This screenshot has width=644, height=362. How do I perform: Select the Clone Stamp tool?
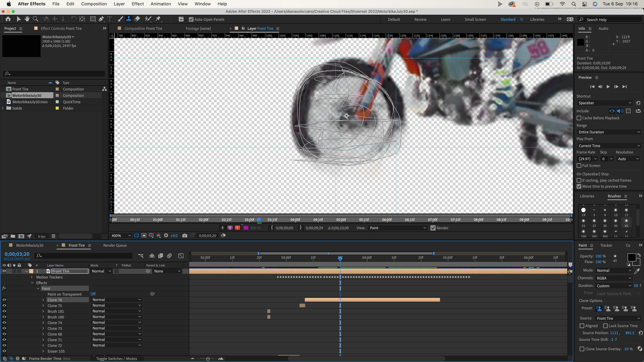pos(129,19)
